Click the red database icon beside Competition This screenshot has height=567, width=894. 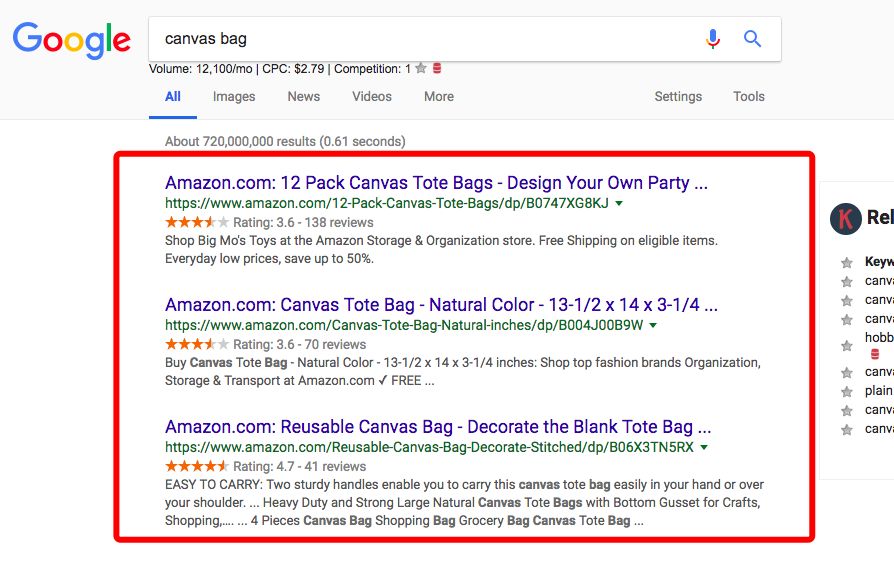click(x=437, y=69)
